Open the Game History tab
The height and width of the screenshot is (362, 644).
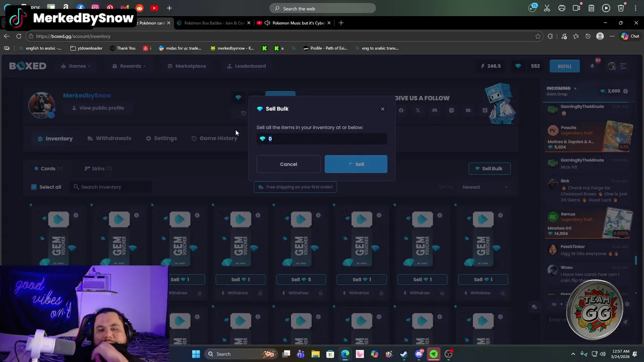tap(214, 138)
